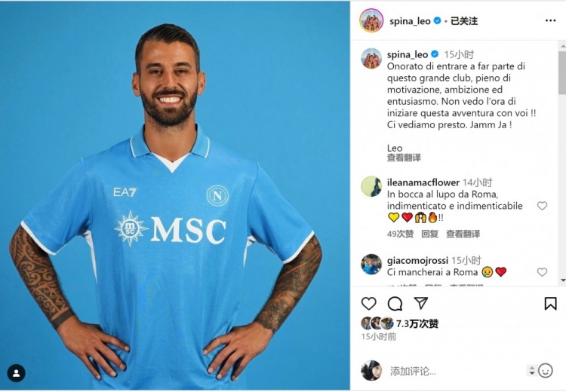Save post with bookmark icon
Image resolution: width=566 pixels, height=392 pixels.
(550, 304)
